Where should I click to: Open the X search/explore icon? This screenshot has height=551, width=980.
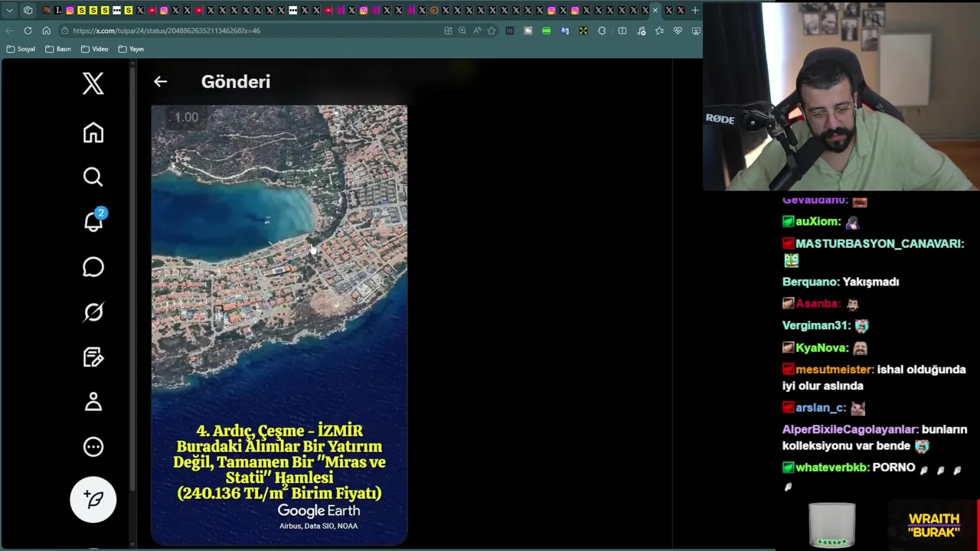click(x=93, y=178)
